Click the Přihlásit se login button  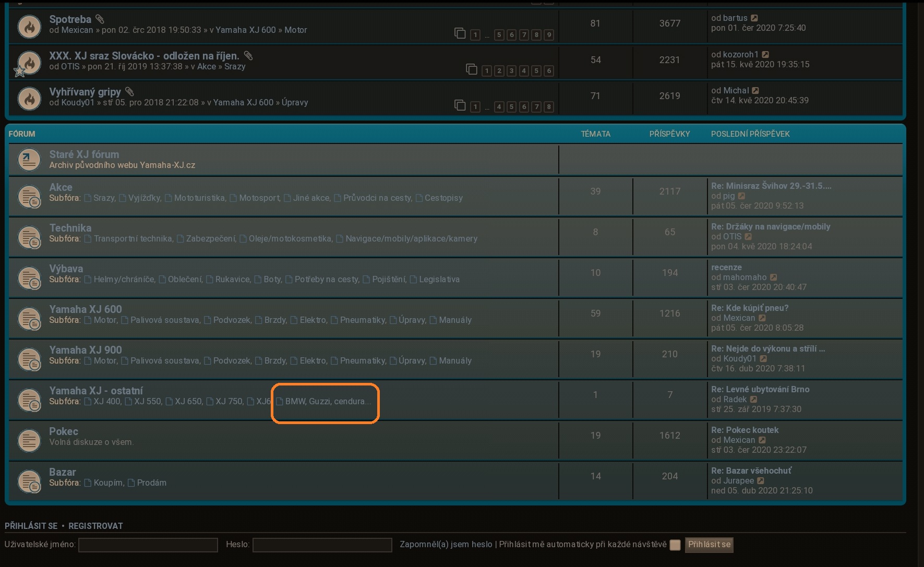point(709,545)
